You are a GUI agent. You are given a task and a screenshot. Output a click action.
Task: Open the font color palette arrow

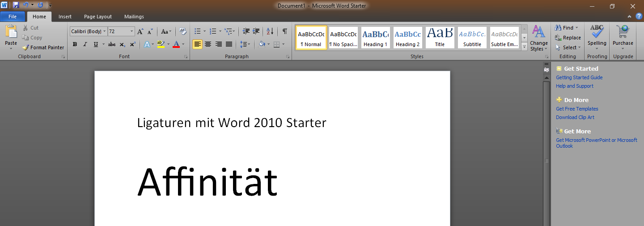[x=184, y=44]
